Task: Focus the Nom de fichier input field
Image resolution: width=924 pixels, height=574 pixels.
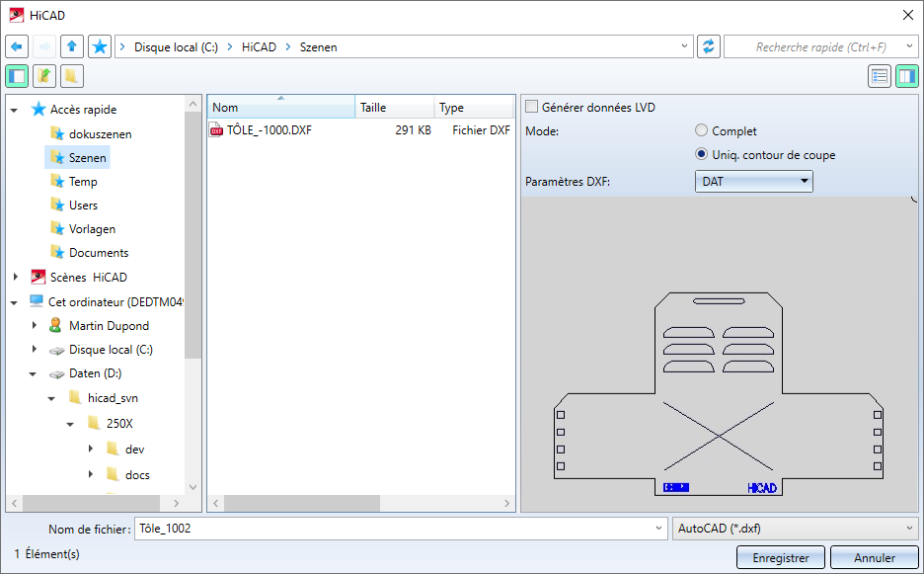Action: tap(401, 529)
